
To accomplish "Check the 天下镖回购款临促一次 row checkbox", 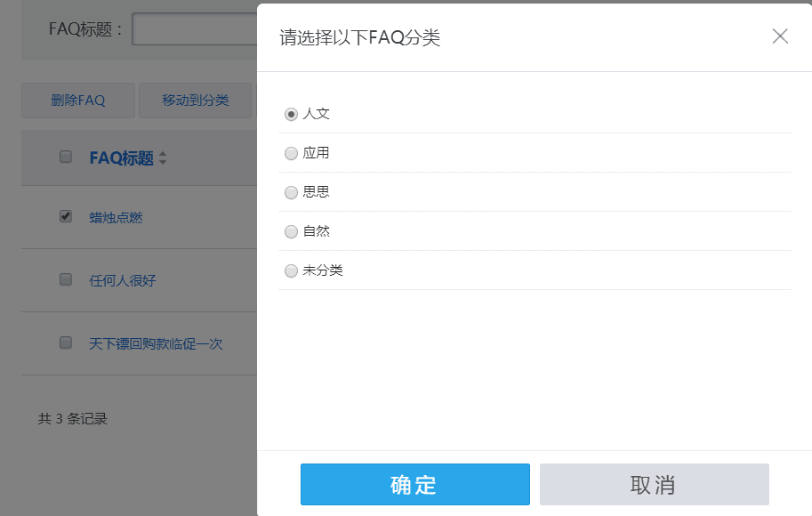I will point(64,343).
